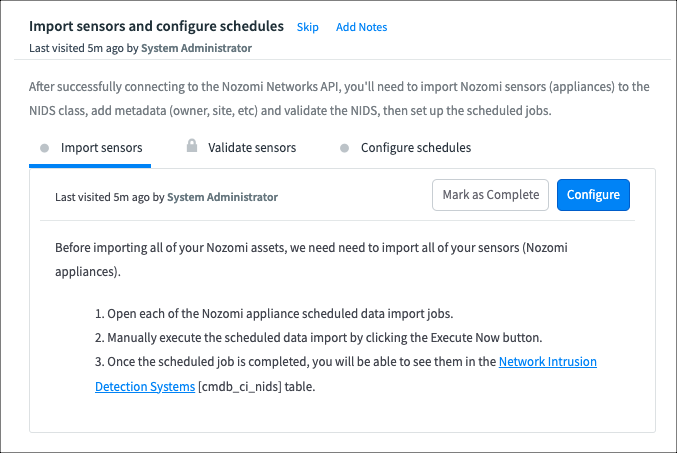Viewport: 677px width, 453px height.
Task: Click the lock icon beside Validate sensors
Action: click(191, 146)
